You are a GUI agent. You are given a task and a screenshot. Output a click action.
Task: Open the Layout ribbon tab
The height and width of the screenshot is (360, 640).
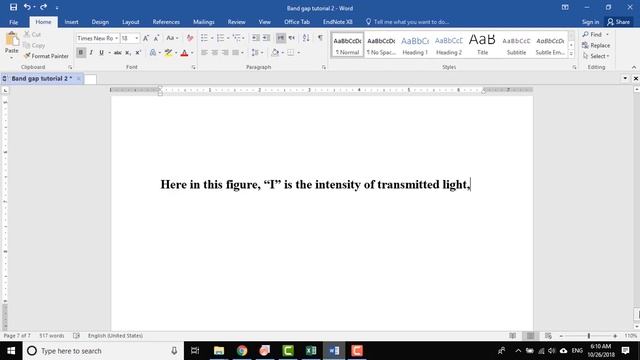[131, 22]
